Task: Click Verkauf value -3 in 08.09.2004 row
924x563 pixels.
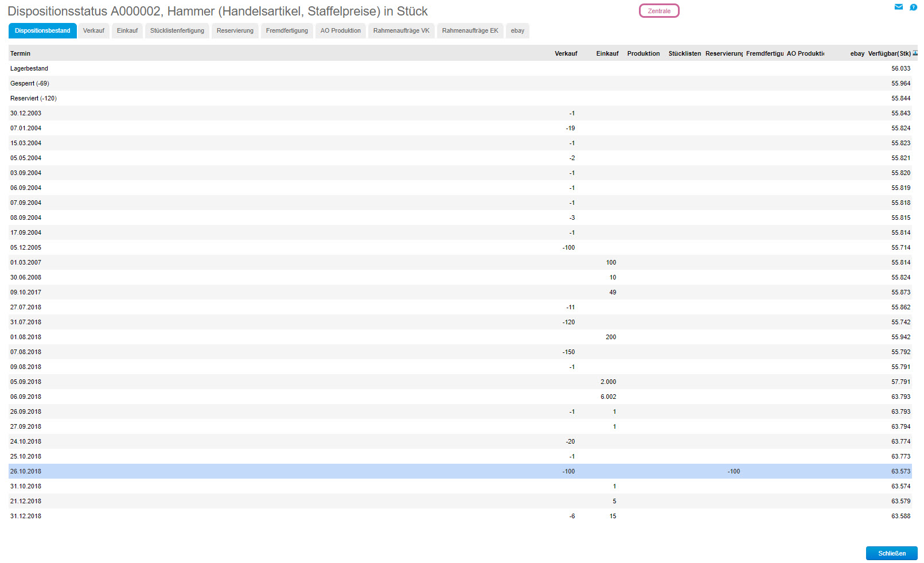Action: [572, 218]
